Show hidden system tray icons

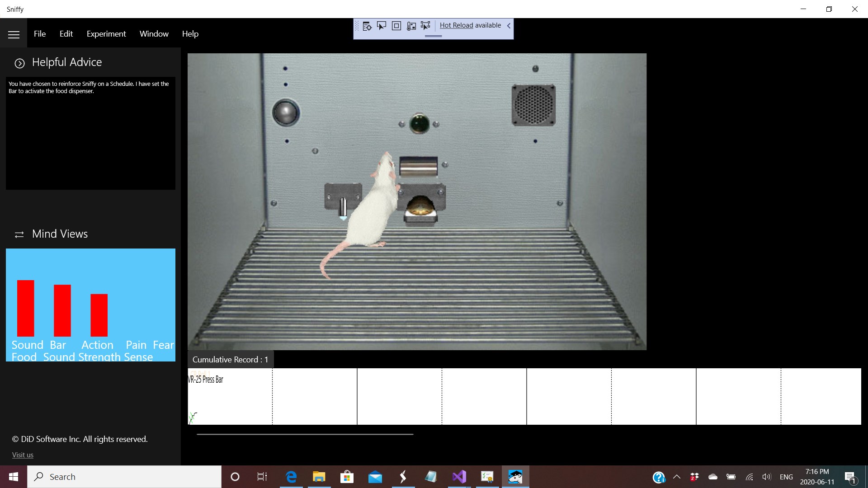click(677, 477)
